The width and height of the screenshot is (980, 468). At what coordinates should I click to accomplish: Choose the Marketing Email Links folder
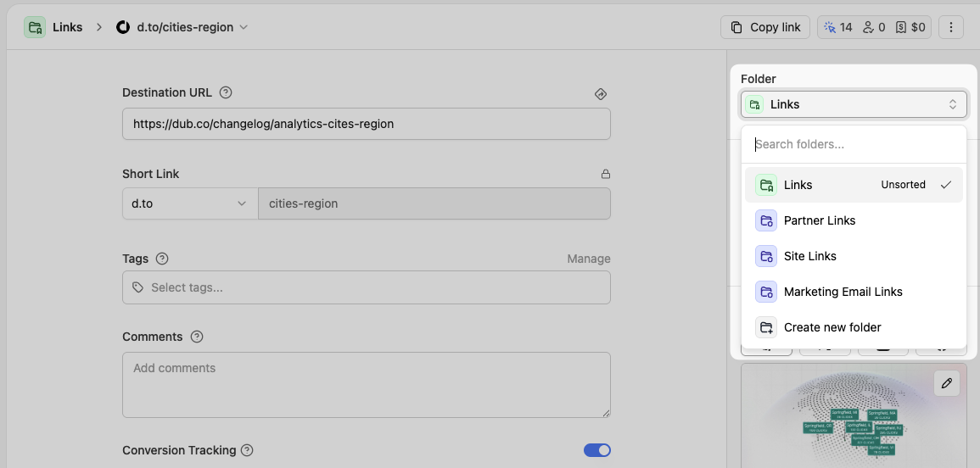(x=854, y=292)
